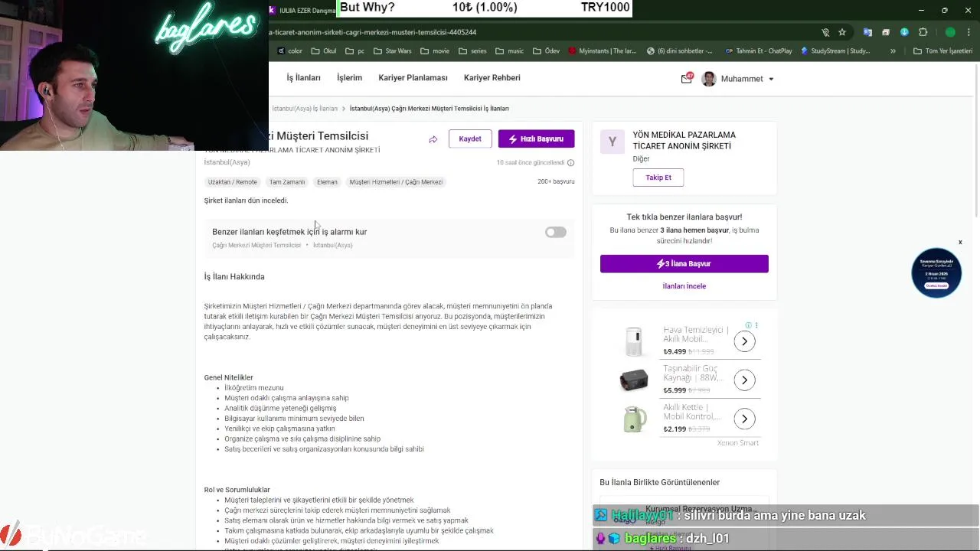Click the info icon next to update time
The width and height of the screenshot is (980, 551).
(570, 162)
